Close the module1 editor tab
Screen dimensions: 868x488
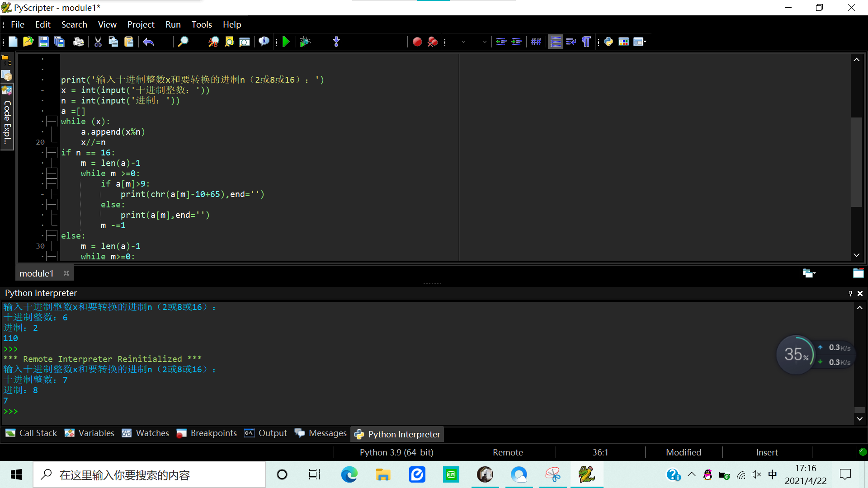click(x=66, y=273)
